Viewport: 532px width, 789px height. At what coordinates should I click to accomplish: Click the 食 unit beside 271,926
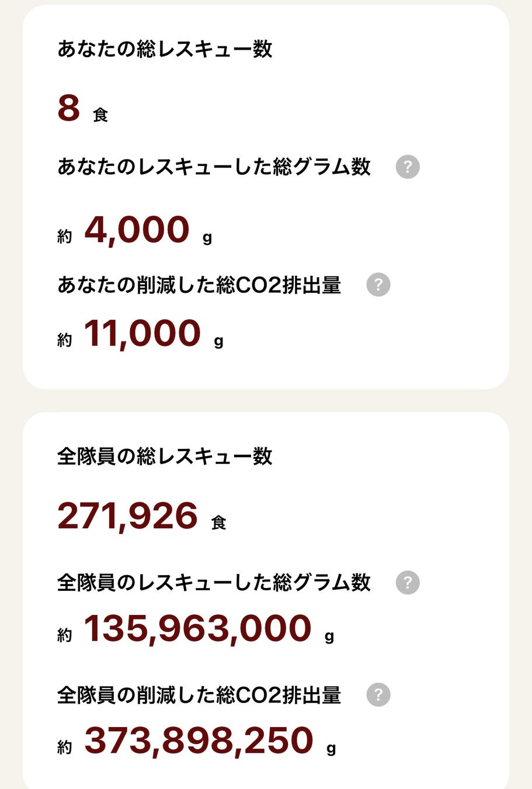218,522
